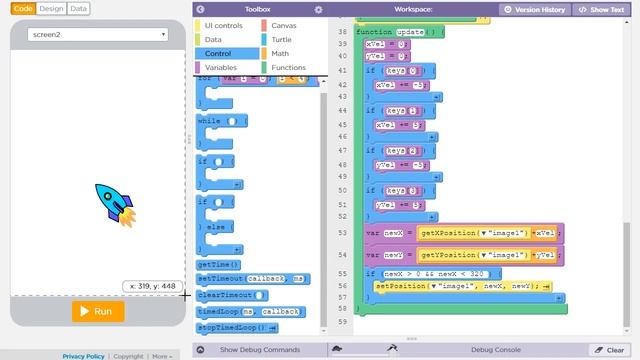Edit the update function name field
This screenshot has height=360, width=640.
410,32
